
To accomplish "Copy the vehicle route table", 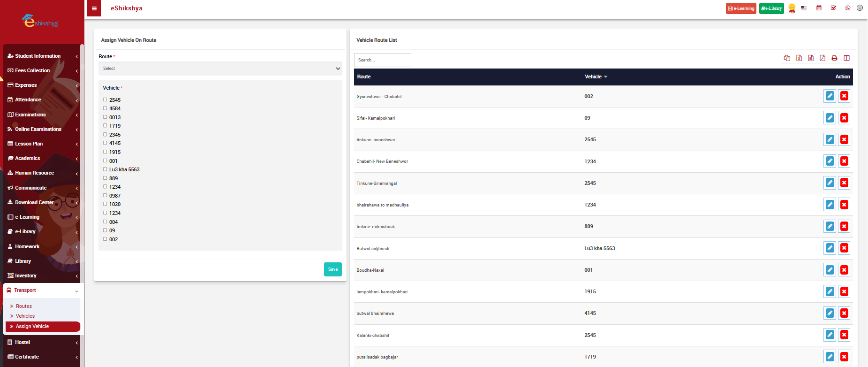I will (x=787, y=58).
